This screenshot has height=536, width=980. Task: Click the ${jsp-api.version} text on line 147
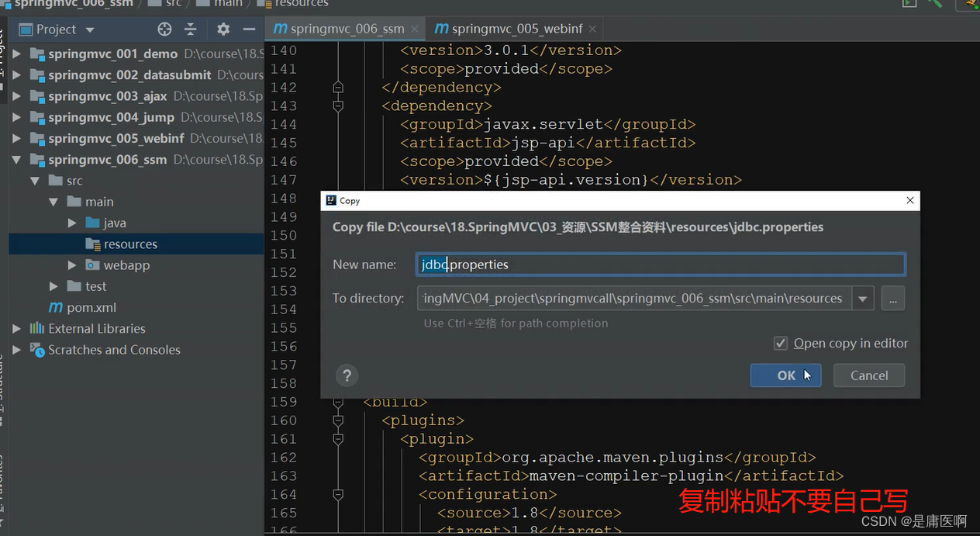pyautogui.click(x=567, y=180)
